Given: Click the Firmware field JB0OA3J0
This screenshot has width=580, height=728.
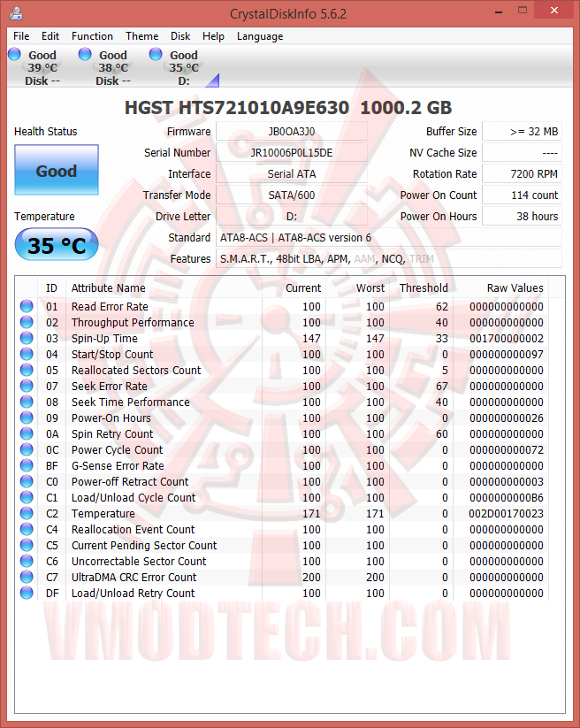Looking at the screenshot, I should (x=292, y=132).
